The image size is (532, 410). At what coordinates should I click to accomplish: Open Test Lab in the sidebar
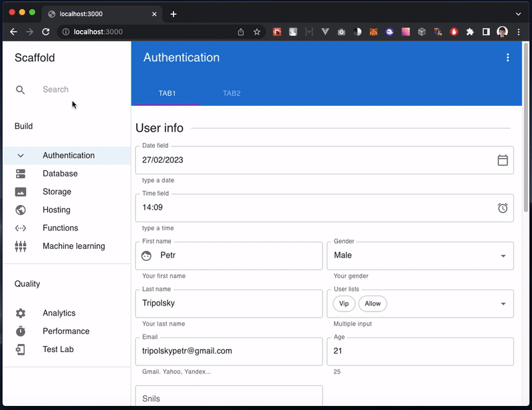point(67,349)
